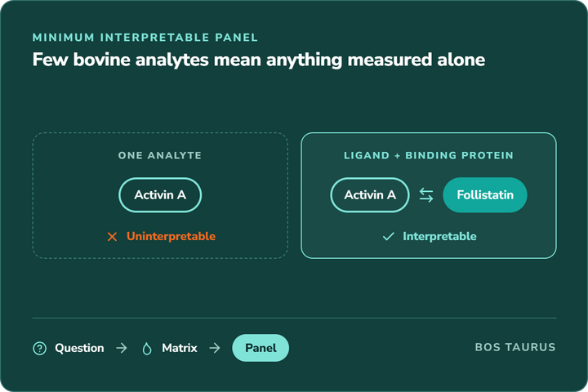This screenshot has height=392, width=588.
Task: Click the LIGAND + BINDING PROTEIN heading
Action: coord(429,155)
